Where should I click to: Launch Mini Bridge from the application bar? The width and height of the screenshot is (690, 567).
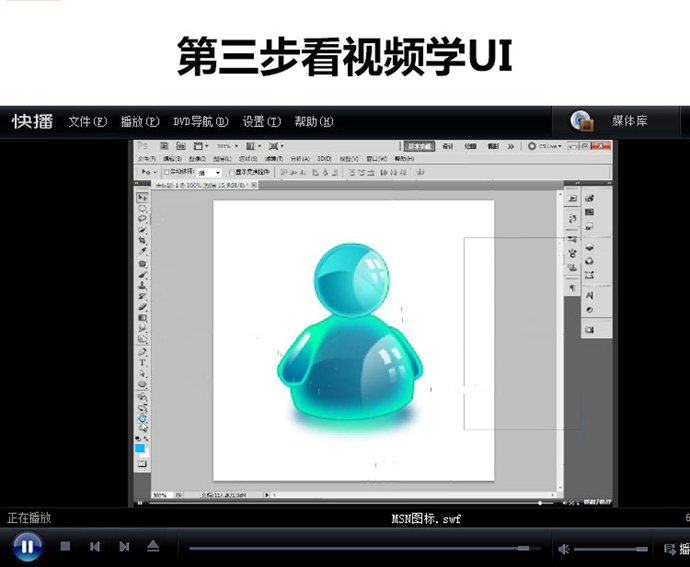(180, 146)
